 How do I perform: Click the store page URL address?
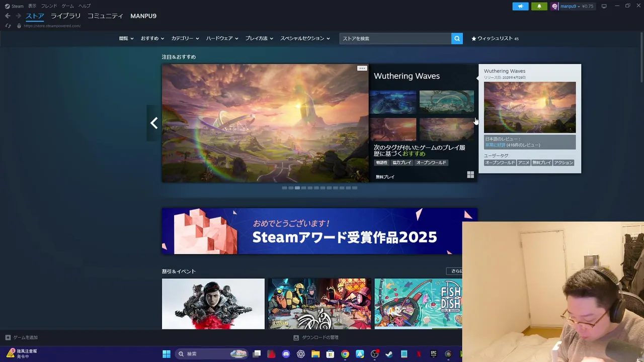pyautogui.click(x=52, y=26)
